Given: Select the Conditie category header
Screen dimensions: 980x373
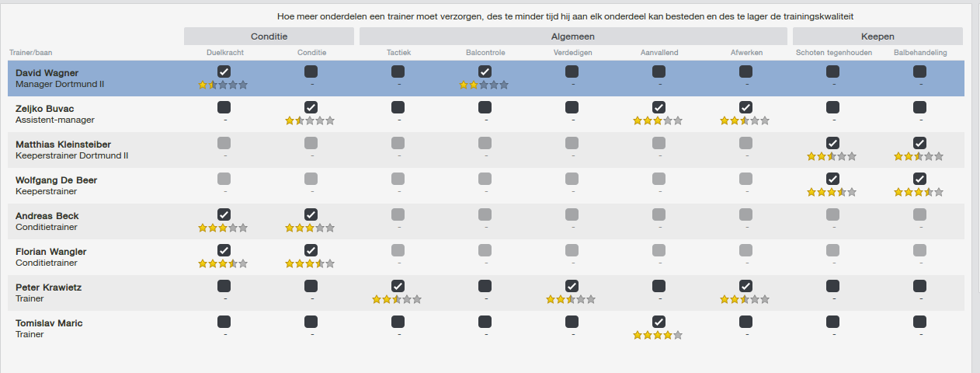Looking at the screenshot, I should point(269,37).
